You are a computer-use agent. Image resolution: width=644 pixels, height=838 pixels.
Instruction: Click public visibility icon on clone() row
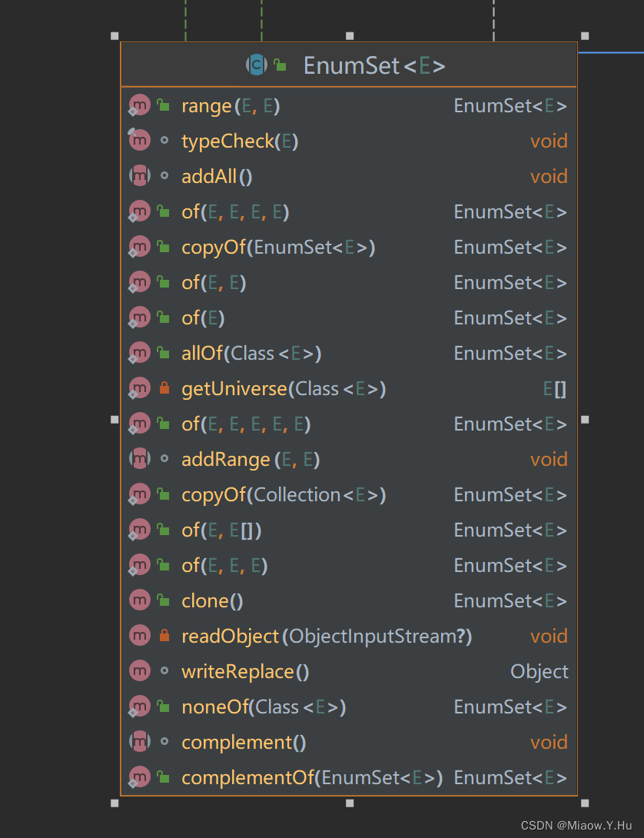coord(164,600)
